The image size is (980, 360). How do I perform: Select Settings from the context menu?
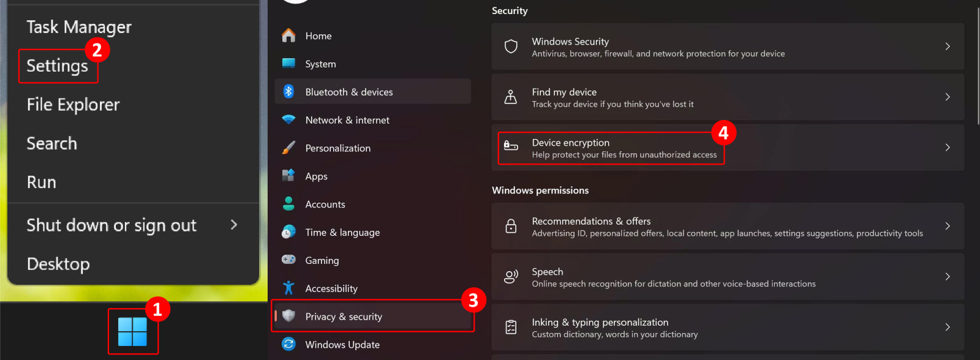(x=58, y=66)
